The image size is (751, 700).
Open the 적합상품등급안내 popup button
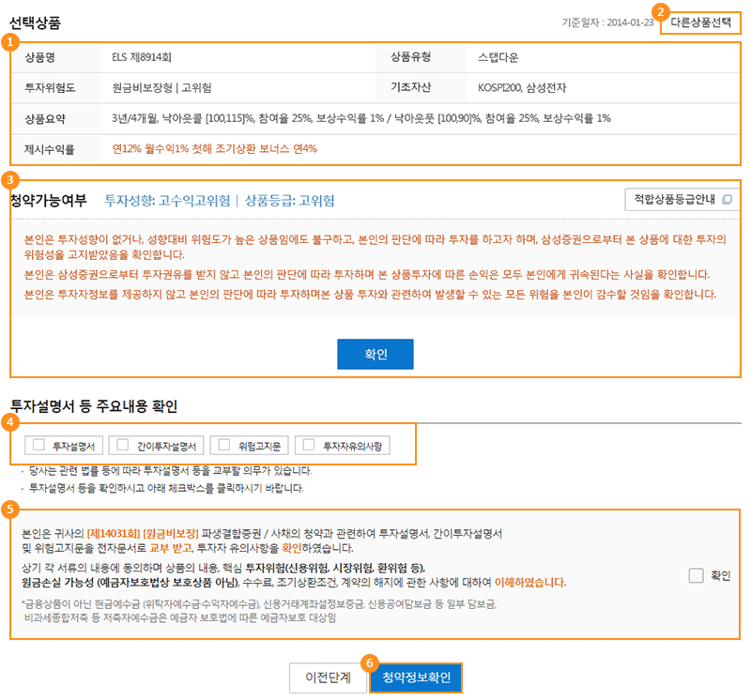pyautogui.click(x=682, y=199)
